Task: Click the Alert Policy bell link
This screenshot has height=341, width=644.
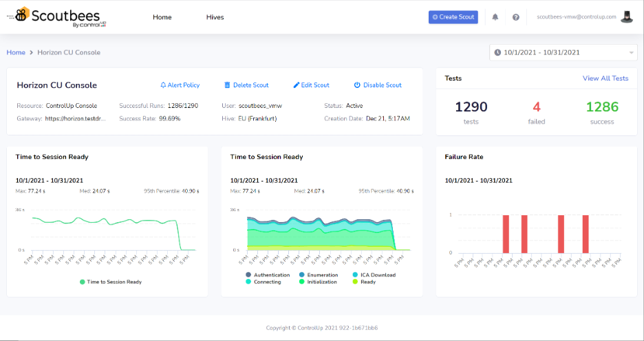Action: [x=180, y=85]
